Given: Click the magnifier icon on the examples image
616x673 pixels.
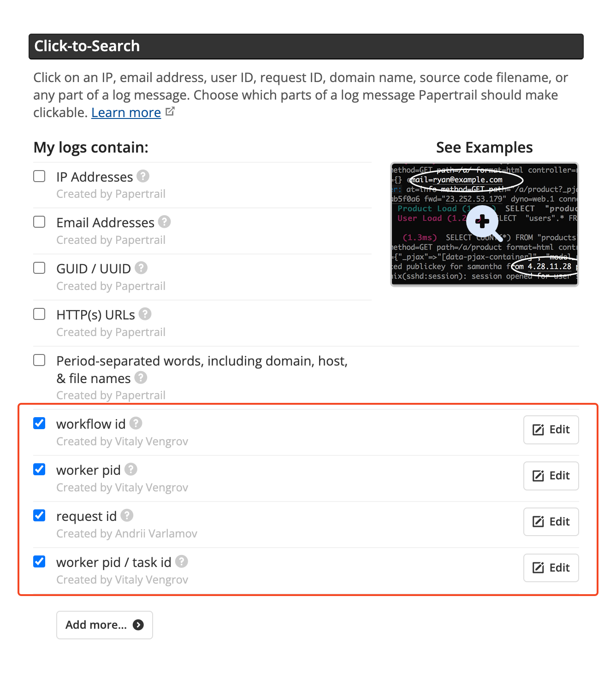Looking at the screenshot, I should point(483,222).
